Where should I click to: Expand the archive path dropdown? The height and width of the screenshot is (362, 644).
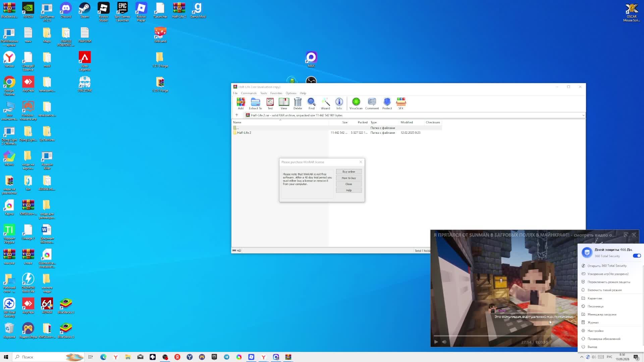583,115
